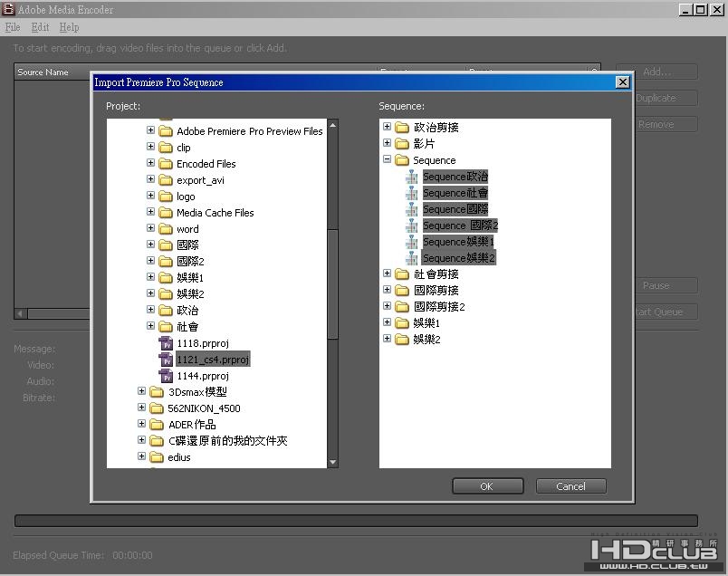Click the word folder icon
Image resolution: width=728 pixels, height=576 pixels.
point(166,228)
